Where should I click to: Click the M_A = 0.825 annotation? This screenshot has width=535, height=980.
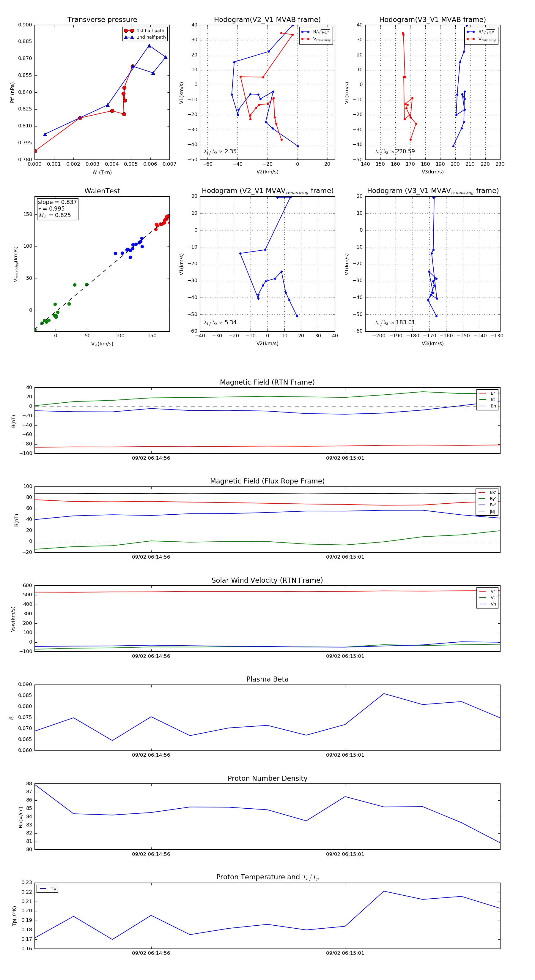click(54, 215)
